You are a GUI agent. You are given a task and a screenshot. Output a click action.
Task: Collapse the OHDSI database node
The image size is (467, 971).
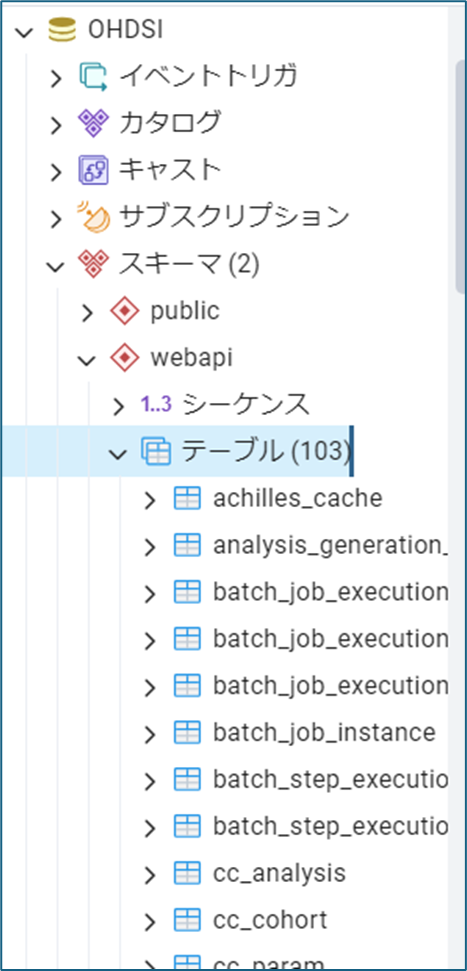tap(23, 31)
